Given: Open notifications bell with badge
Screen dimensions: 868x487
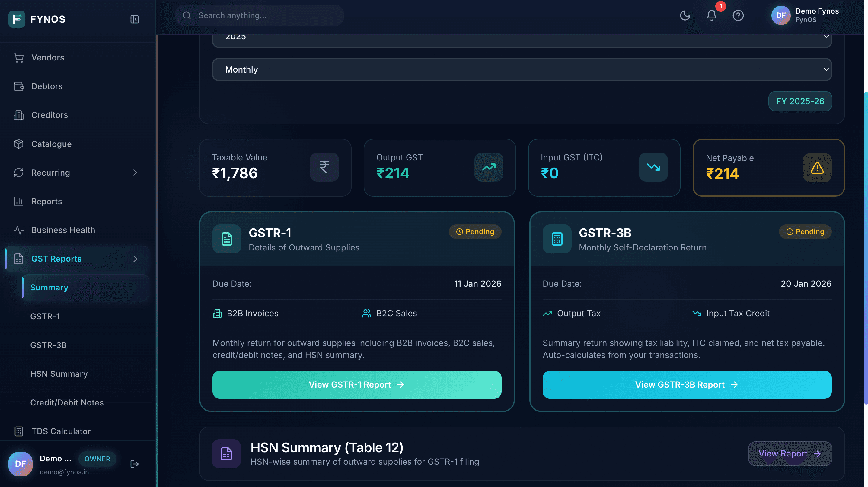Looking at the screenshot, I should pyautogui.click(x=712, y=15).
